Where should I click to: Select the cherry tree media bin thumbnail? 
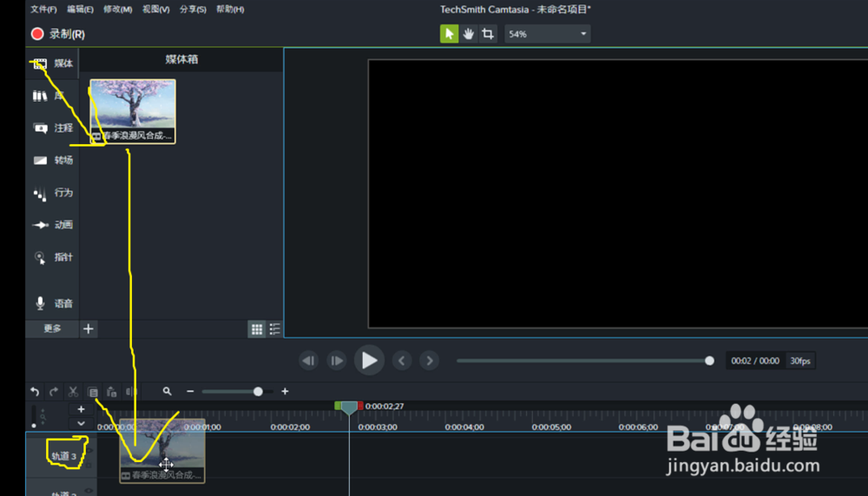[x=133, y=111]
